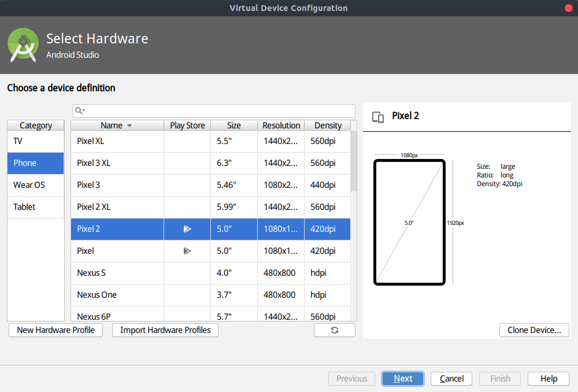Click the Clone Device button

pos(534,330)
